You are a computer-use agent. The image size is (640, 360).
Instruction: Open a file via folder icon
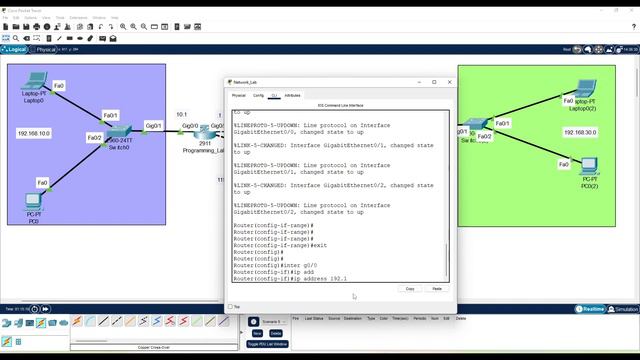click(16, 27)
